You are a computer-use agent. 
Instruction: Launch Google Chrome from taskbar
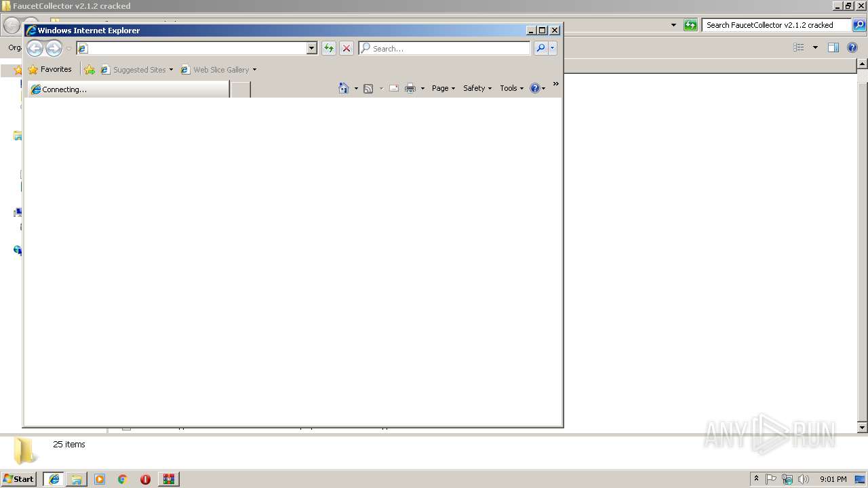(x=123, y=479)
